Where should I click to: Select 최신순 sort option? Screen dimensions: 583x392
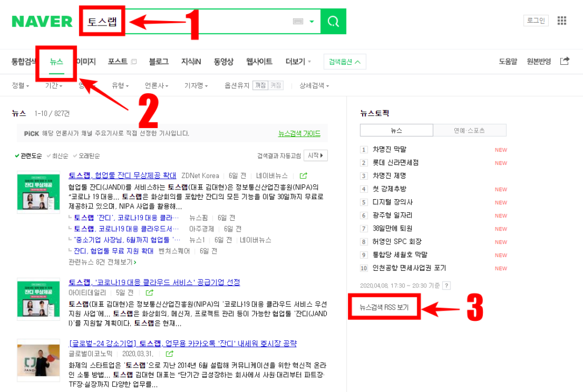[58, 156]
